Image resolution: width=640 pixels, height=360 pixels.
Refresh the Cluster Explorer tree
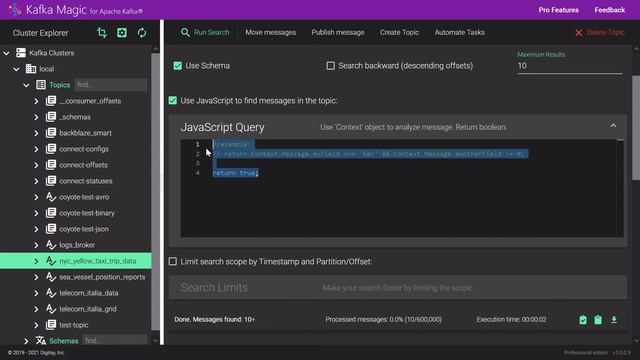(142, 33)
